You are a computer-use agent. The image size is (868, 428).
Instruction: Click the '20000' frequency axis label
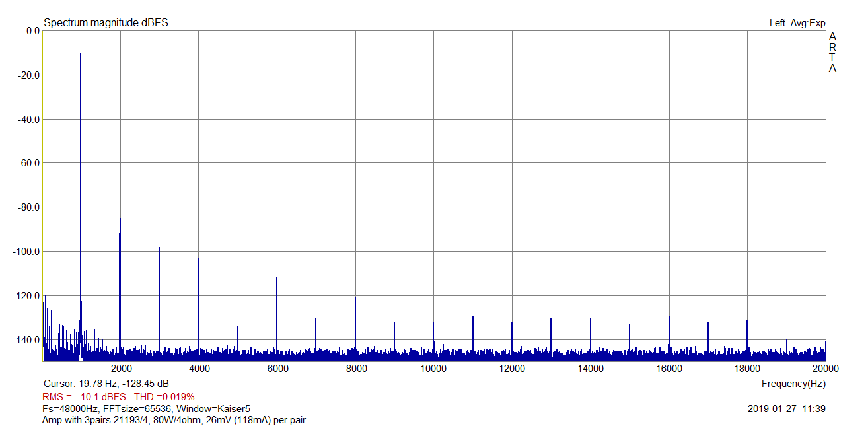click(x=825, y=369)
